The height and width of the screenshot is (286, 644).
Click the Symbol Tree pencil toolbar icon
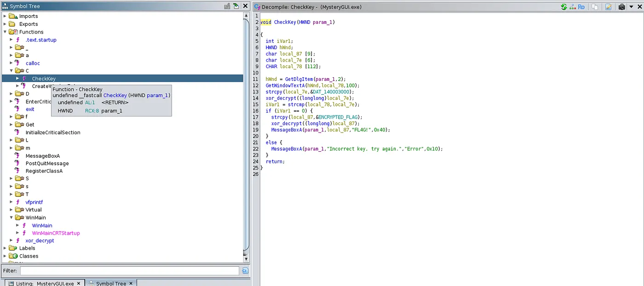(227, 6)
